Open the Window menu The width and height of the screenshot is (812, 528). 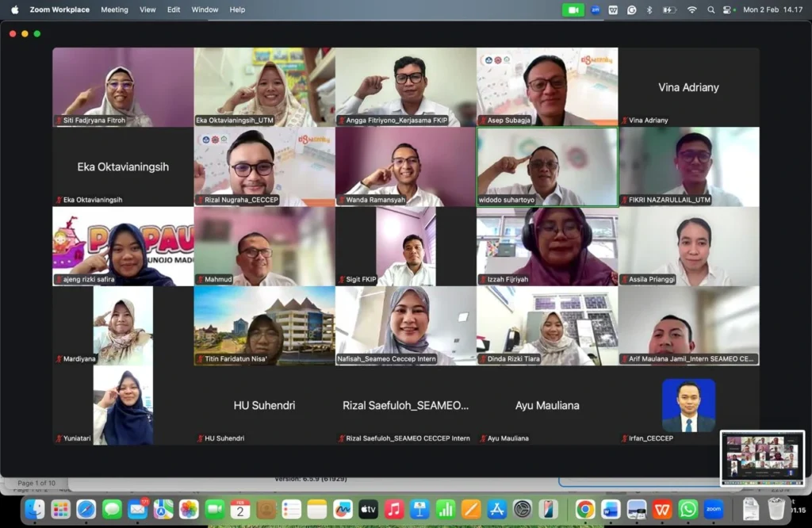205,10
